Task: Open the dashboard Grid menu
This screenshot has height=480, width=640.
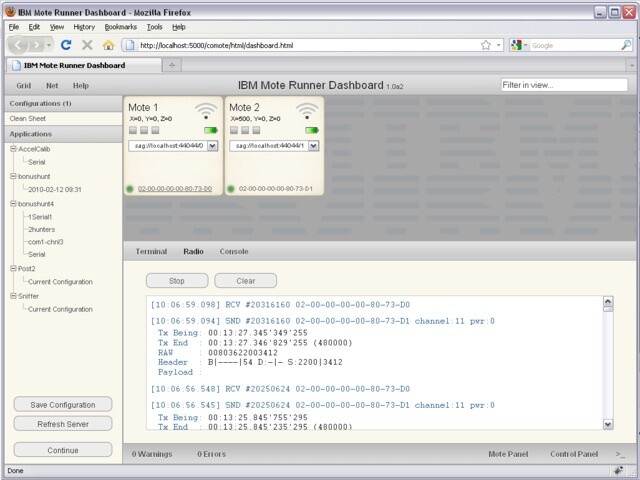Action: point(24,86)
